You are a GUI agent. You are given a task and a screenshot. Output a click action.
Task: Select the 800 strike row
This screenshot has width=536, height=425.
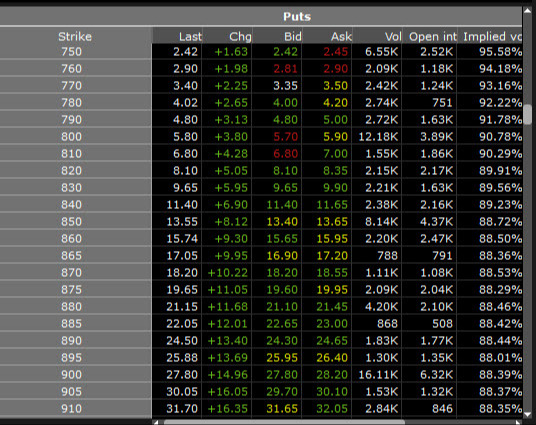[x=261, y=137]
